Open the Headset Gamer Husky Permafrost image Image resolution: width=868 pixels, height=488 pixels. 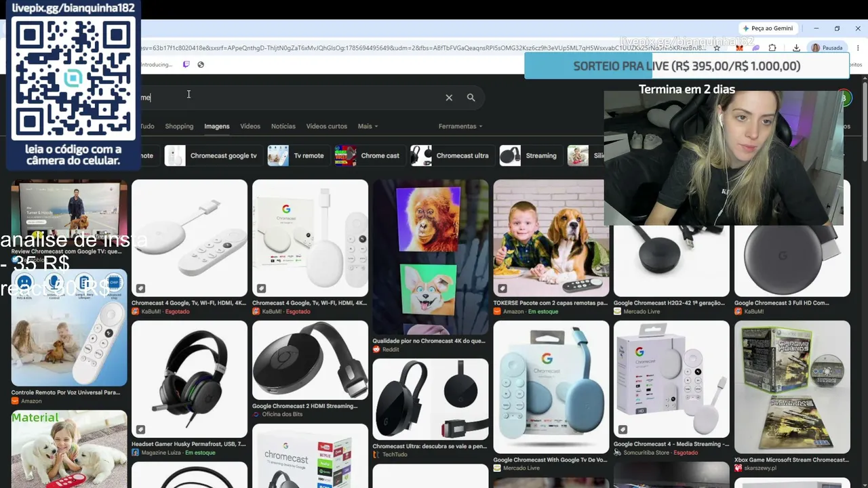click(x=189, y=380)
